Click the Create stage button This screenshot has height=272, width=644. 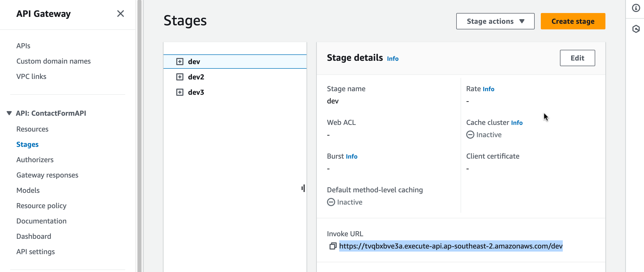click(x=573, y=21)
